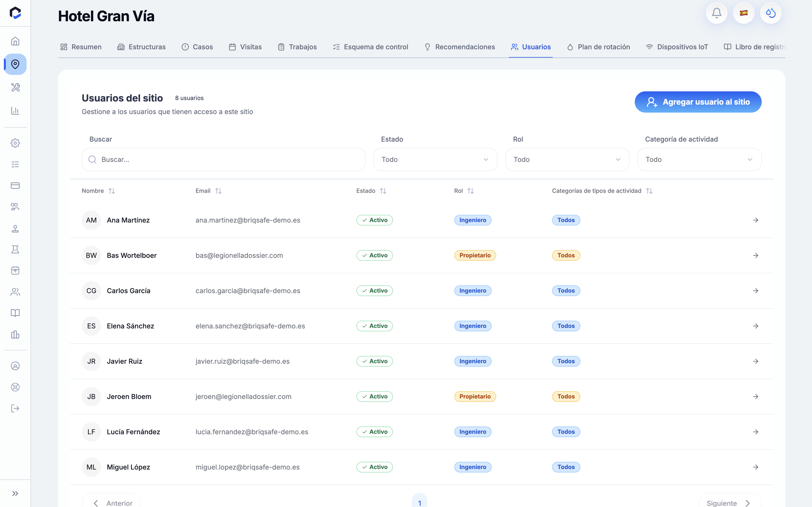Screen dimensions: 812x507
Task: Open the notifications bell
Action: 716,13
